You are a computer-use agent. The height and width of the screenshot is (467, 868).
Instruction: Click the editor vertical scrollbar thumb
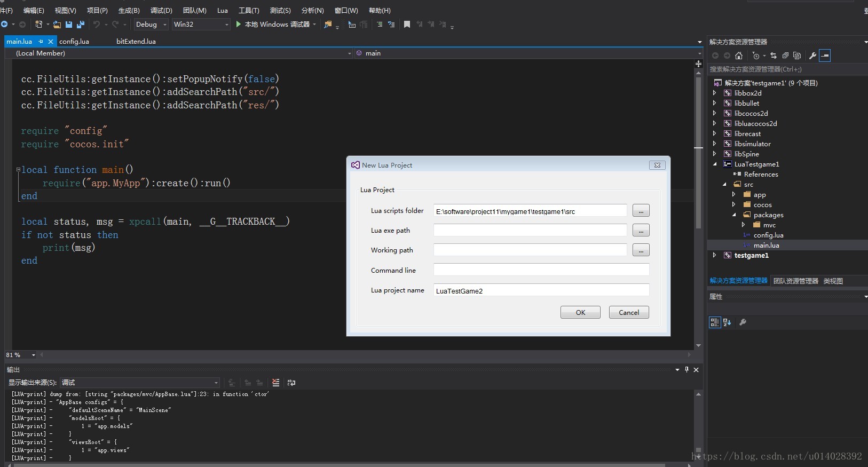click(698, 152)
